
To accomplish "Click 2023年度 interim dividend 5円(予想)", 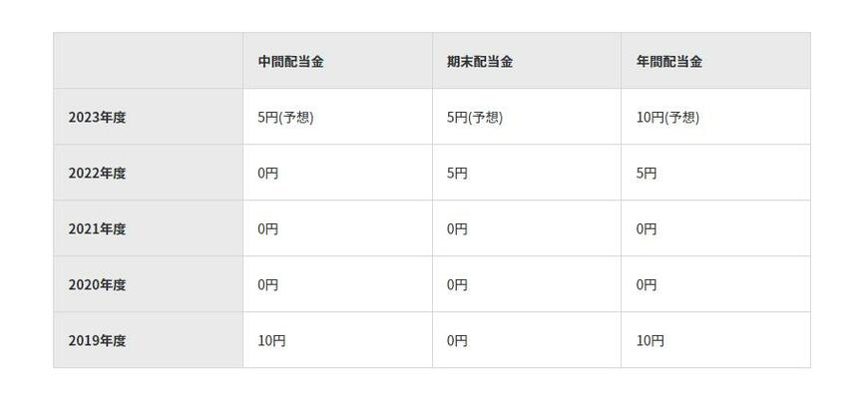I will [x=285, y=117].
